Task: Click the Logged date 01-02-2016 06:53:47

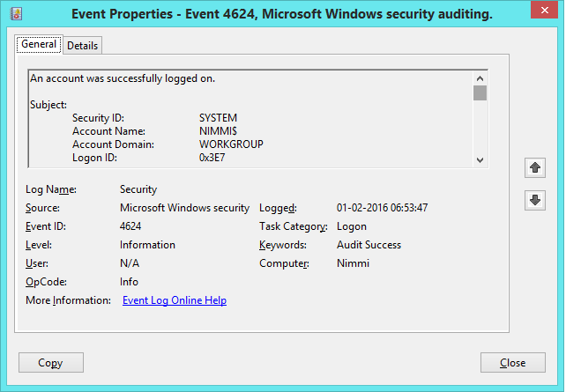Action: (383, 208)
